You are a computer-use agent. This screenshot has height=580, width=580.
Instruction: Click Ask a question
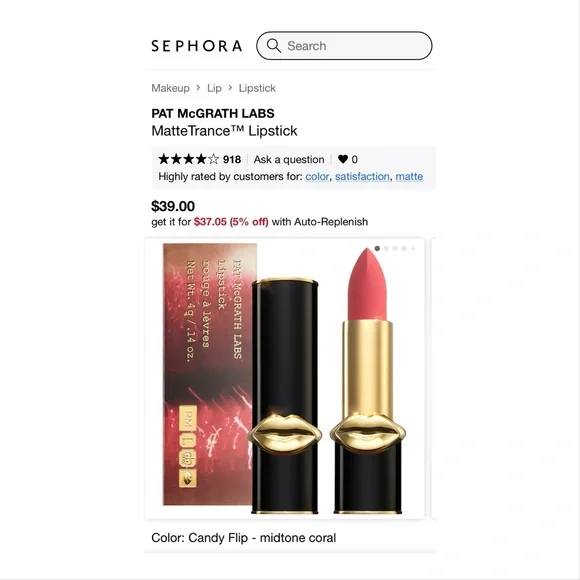click(x=289, y=159)
